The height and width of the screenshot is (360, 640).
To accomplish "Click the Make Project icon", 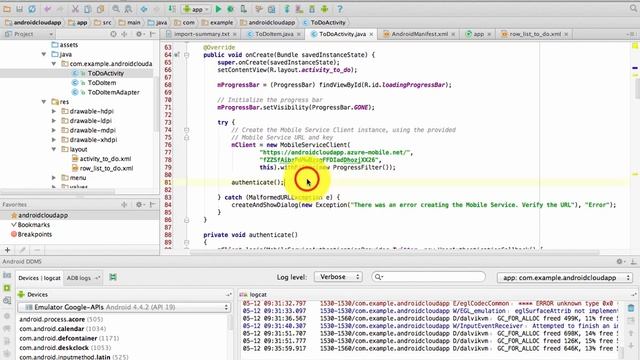I will pos(172,9).
